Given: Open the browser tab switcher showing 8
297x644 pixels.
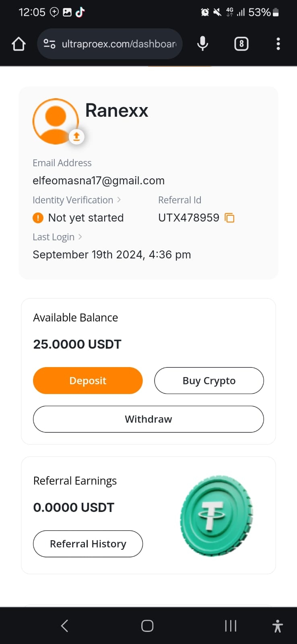Looking at the screenshot, I should (x=241, y=43).
